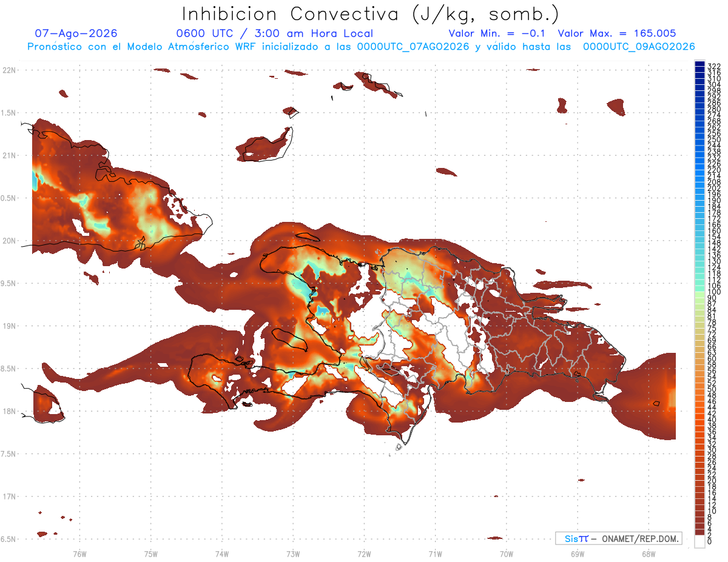
Task: Click the "71W" longitude label
Action: tap(435, 554)
